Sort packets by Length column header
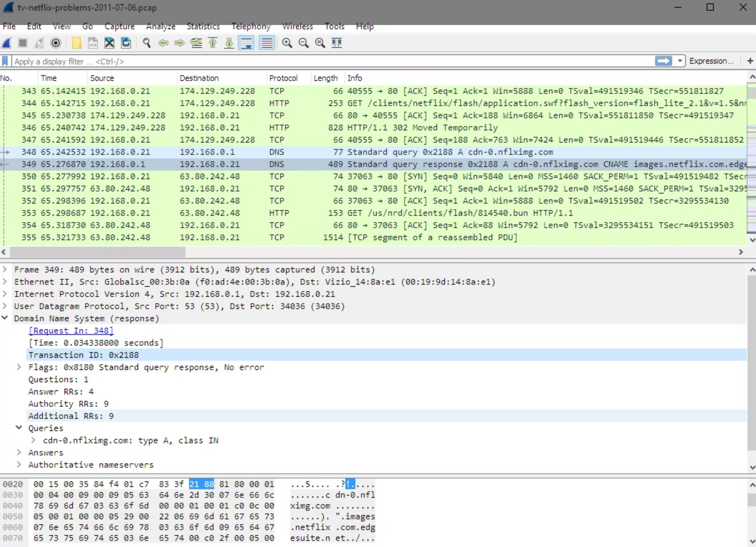 tap(328, 78)
